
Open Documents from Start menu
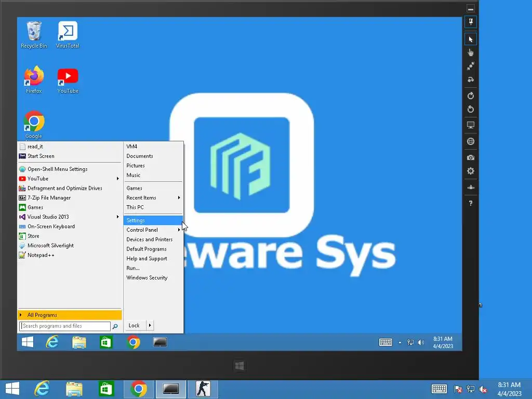(x=153, y=156)
